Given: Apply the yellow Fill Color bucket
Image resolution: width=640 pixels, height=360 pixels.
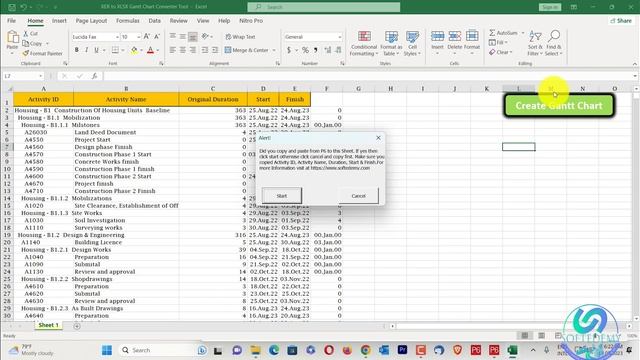Looking at the screenshot, I should pos(134,50).
